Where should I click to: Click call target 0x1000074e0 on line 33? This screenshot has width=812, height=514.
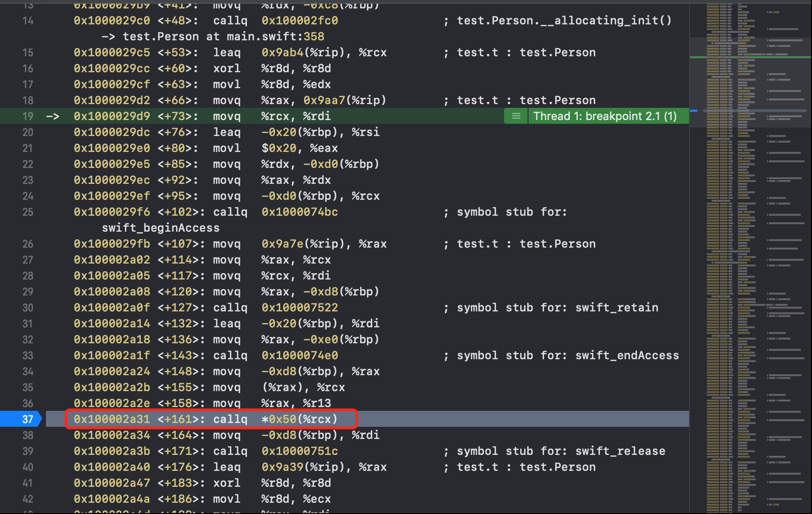pyautogui.click(x=300, y=355)
